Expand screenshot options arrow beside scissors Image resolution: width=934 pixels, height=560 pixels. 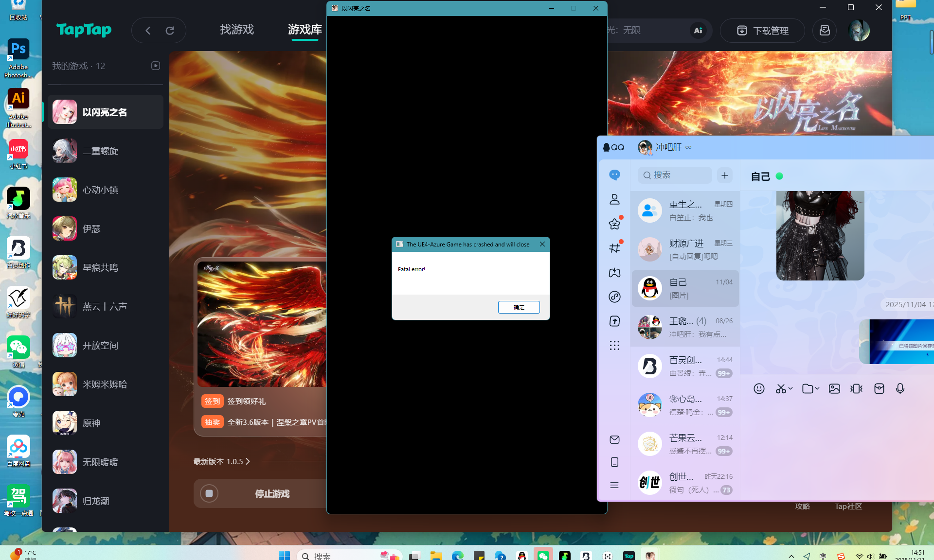tap(790, 388)
